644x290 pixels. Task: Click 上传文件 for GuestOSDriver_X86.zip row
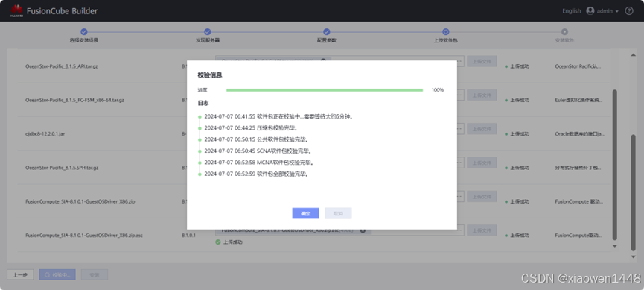coord(482,197)
